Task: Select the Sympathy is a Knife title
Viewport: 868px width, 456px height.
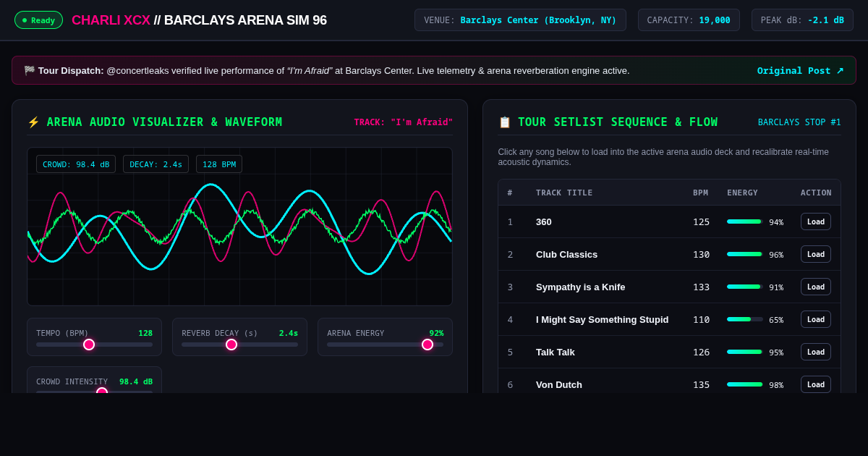Action: tap(581, 287)
